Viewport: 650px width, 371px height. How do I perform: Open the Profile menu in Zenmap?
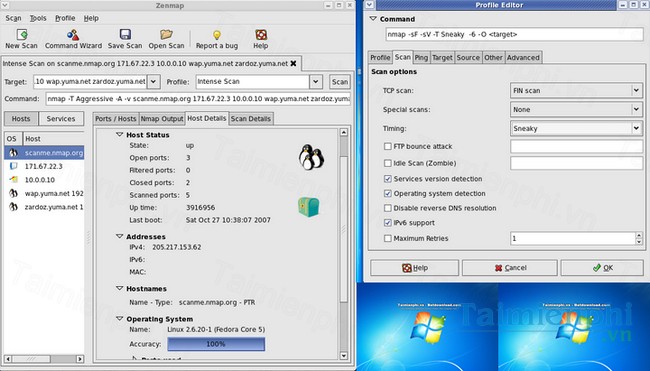[65, 18]
